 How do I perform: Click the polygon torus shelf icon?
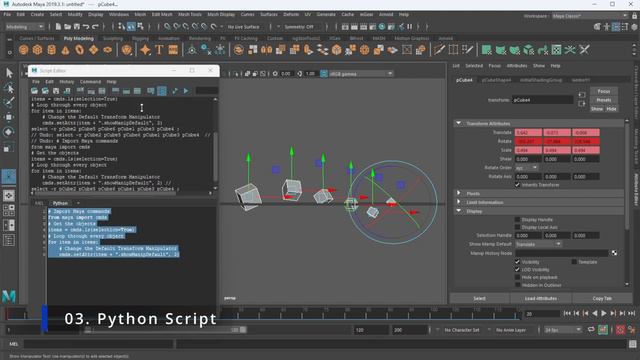[79, 50]
